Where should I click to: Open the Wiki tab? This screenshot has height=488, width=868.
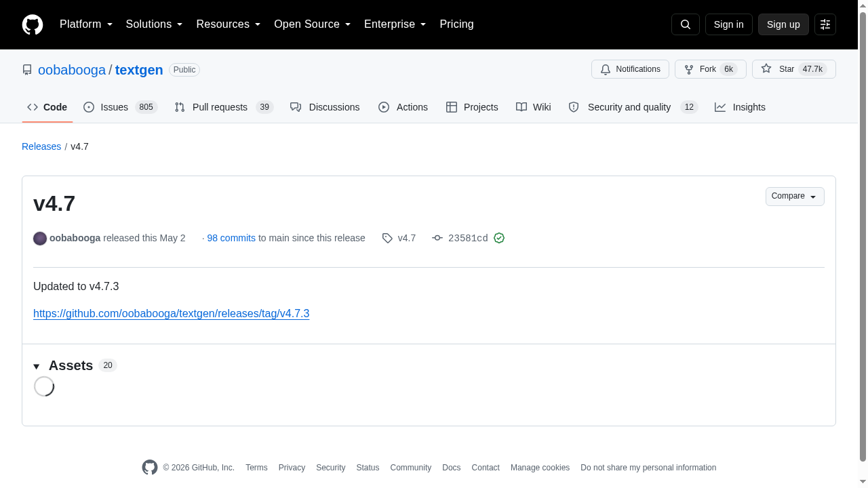[x=533, y=107]
